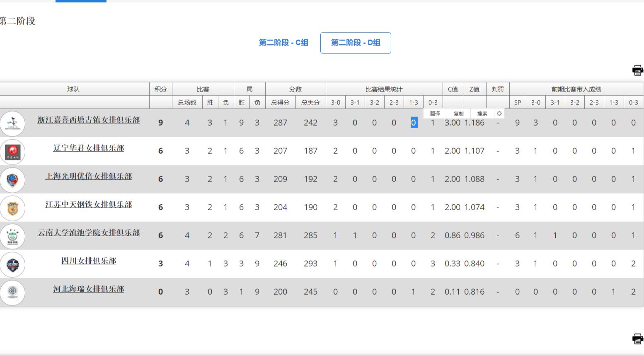The height and width of the screenshot is (356, 644).
Task: Click the 河北海瑞女排俱乐部 team logo
Action: [12, 293]
